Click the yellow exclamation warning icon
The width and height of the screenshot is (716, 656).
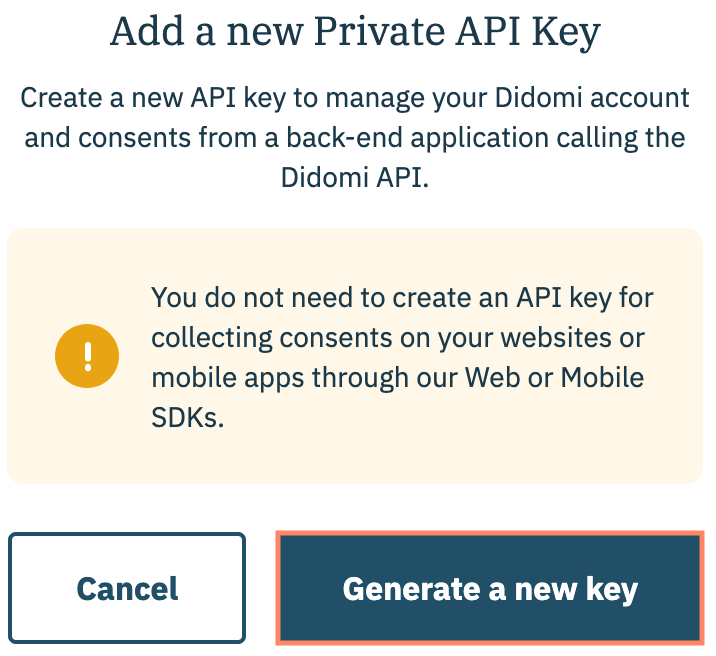pyautogui.click(x=87, y=356)
